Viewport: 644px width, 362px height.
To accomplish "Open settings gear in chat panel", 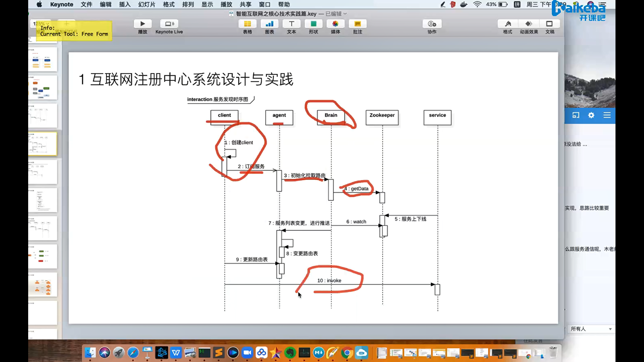I will click(x=591, y=115).
